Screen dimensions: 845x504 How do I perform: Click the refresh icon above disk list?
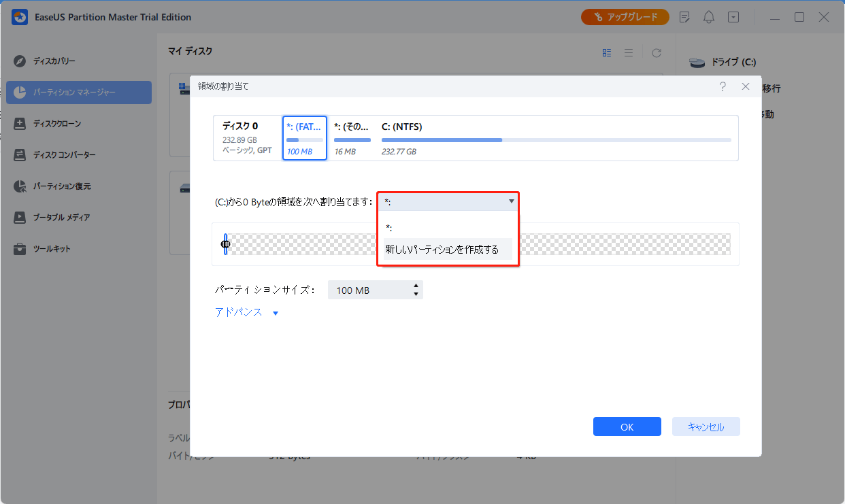click(x=657, y=53)
